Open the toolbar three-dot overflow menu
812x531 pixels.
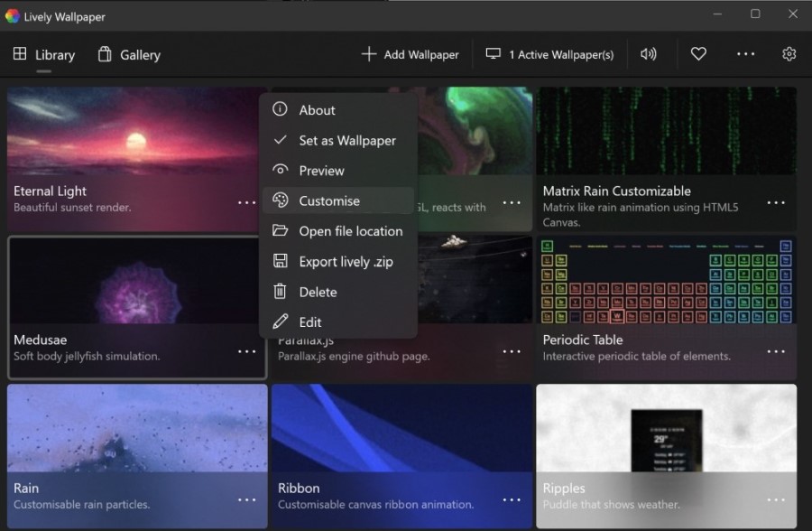point(745,54)
